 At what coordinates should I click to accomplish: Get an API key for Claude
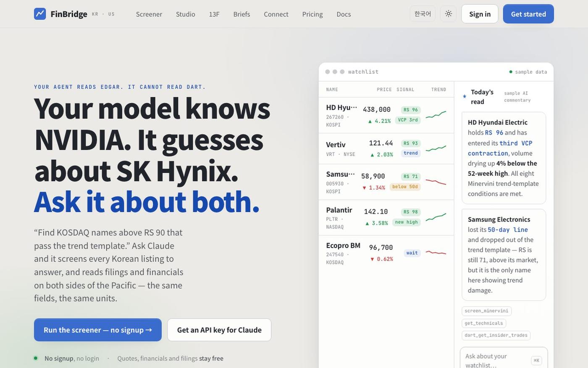coord(219,330)
